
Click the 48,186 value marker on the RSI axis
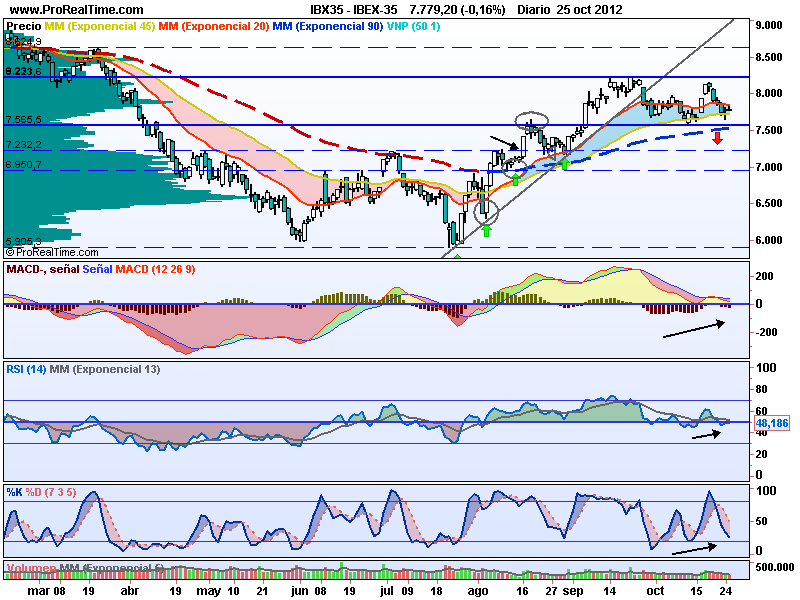point(770,425)
